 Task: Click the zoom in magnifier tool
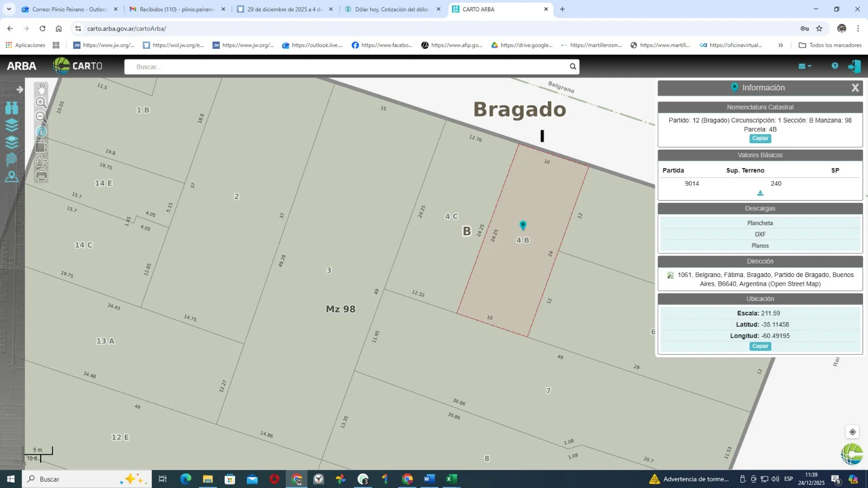coord(41,102)
